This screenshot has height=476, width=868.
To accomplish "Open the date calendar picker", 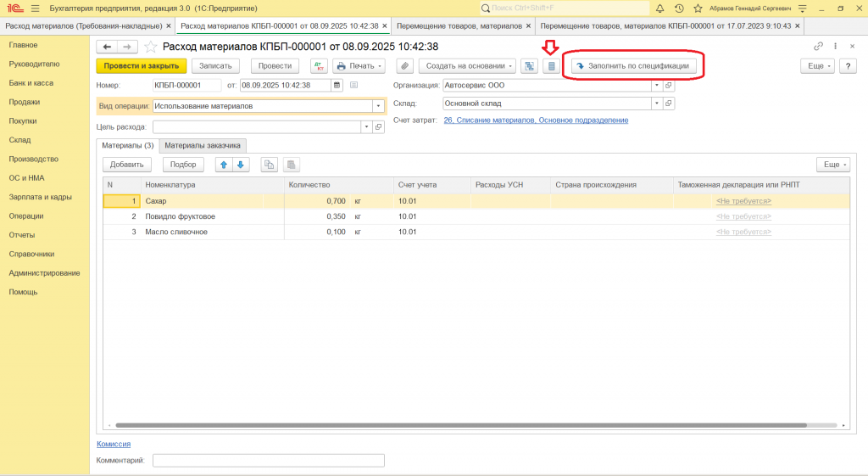I will 337,86.
